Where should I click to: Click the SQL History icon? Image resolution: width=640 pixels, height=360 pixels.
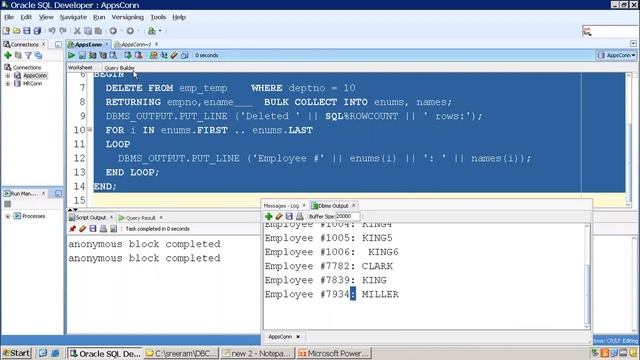(x=185, y=55)
